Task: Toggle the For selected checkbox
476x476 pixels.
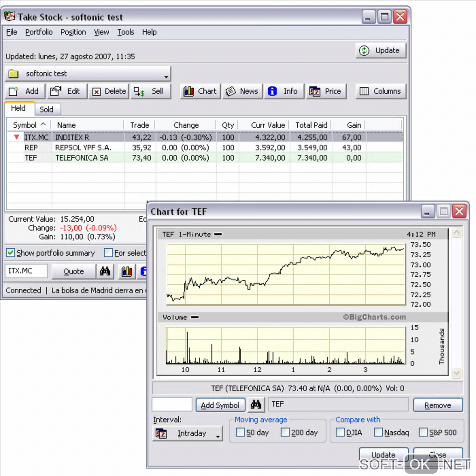Action: [108, 252]
